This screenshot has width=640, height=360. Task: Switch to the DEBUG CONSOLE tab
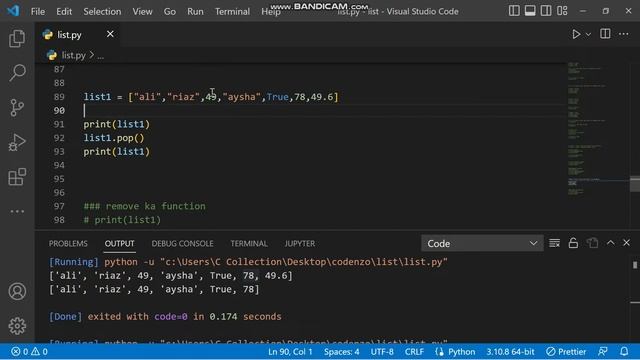click(x=182, y=244)
